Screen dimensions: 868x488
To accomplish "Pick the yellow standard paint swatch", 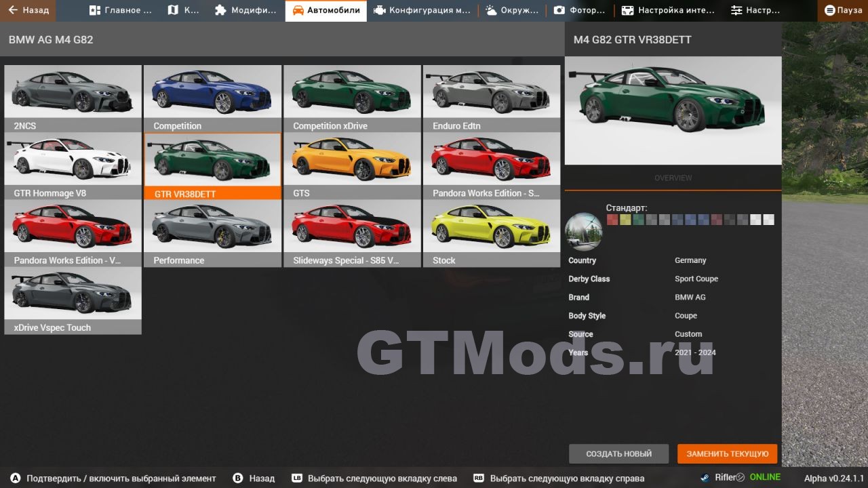I will point(625,220).
